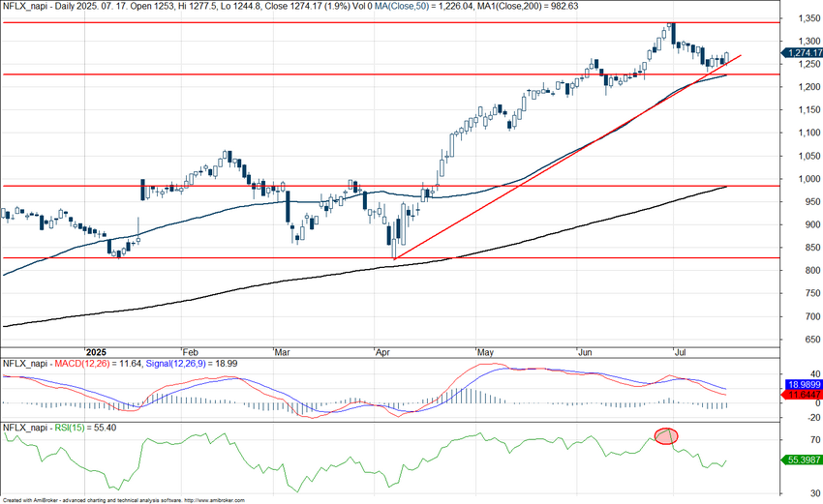Click the May label on time axis

(x=485, y=352)
